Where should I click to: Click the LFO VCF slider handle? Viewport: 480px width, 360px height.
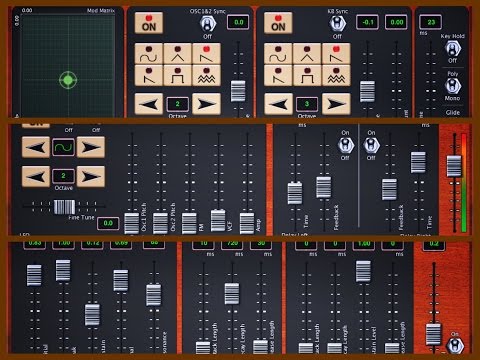218,220
